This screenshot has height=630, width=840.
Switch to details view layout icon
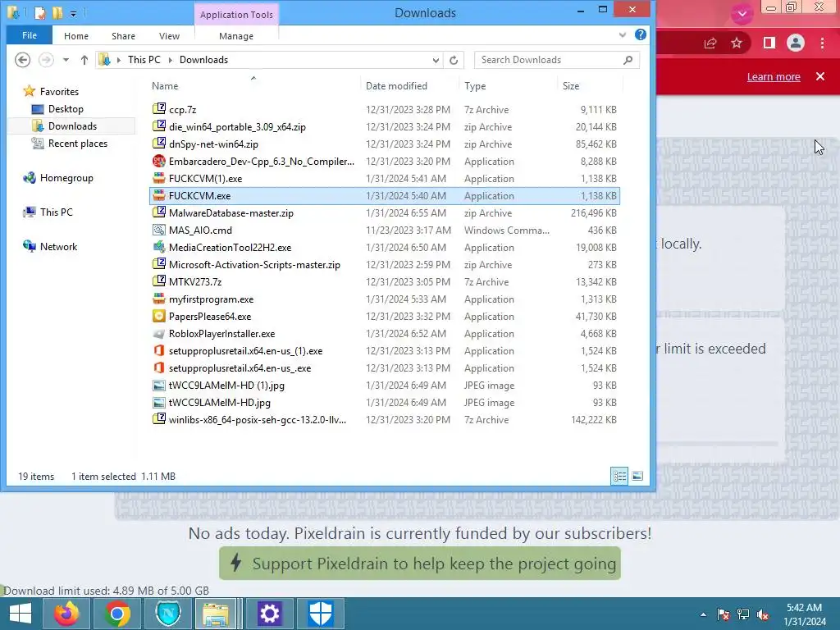(x=619, y=476)
